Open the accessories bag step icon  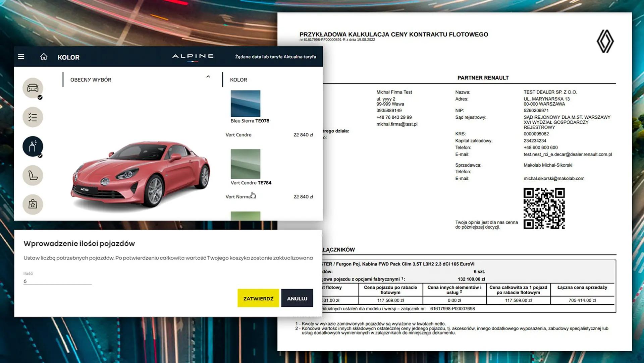point(33,204)
